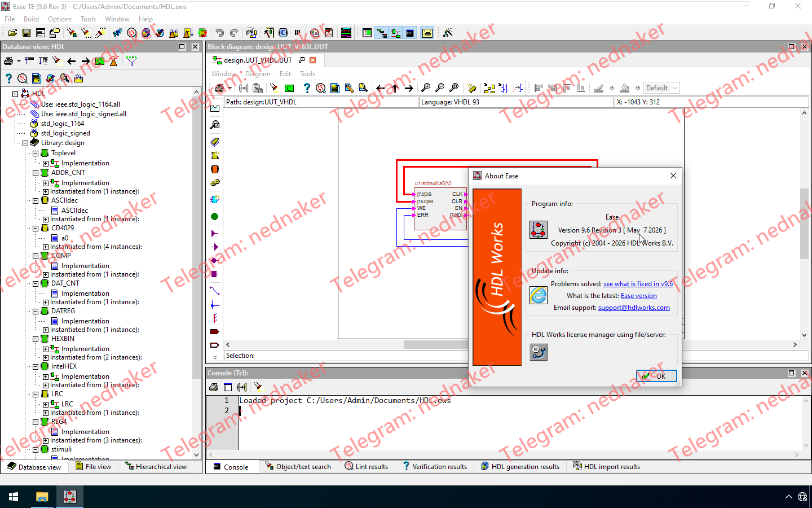Print console using Console printer icon
Viewport: 812px width, 508px height.
pyautogui.click(x=214, y=387)
